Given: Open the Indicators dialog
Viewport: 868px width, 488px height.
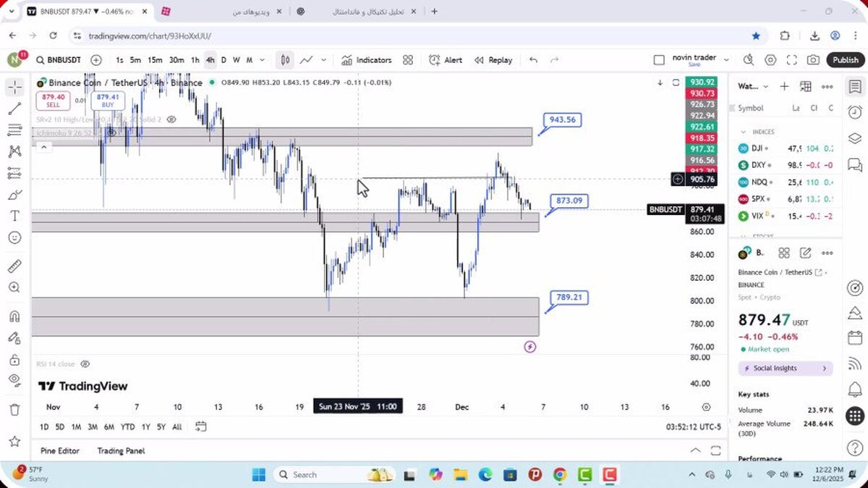Looking at the screenshot, I should [x=366, y=60].
